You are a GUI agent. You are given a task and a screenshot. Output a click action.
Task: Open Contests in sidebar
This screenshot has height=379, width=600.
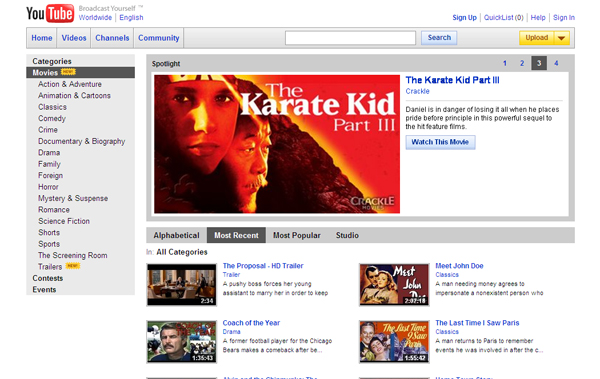coord(48,278)
